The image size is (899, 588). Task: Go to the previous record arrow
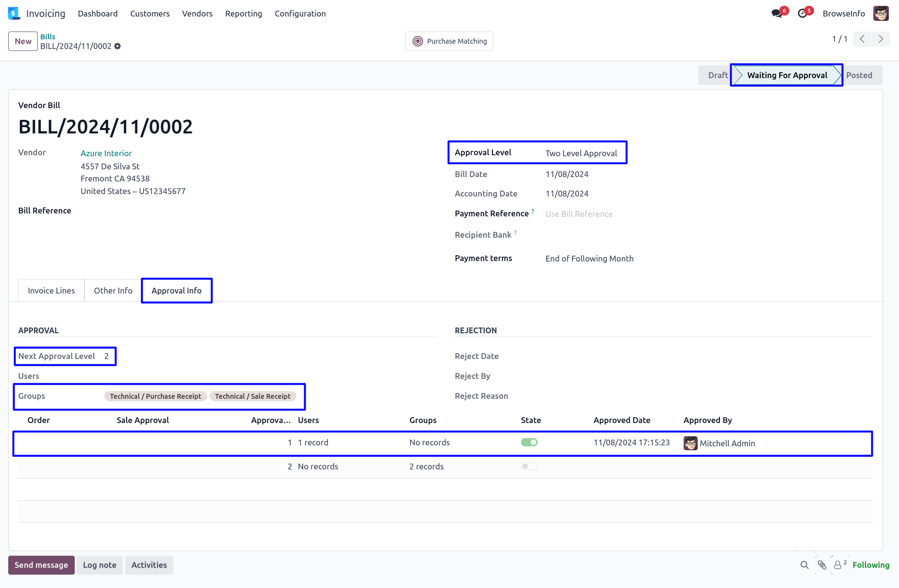pyautogui.click(x=862, y=39)
